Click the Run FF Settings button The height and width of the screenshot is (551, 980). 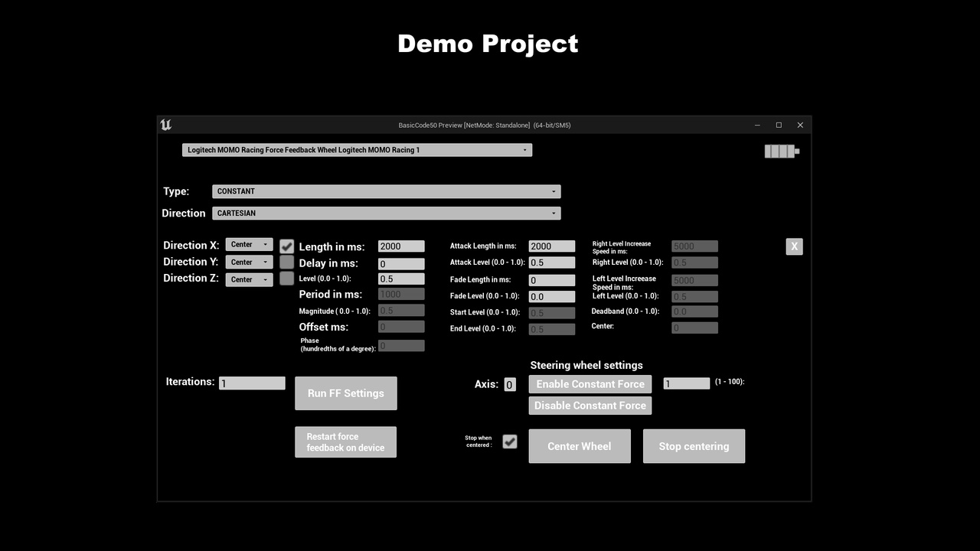pos(345,393)
